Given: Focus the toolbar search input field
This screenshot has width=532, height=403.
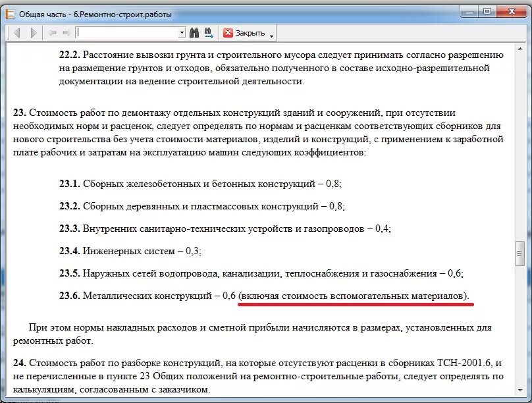Looking at the screenshot, I should (127, 33).
